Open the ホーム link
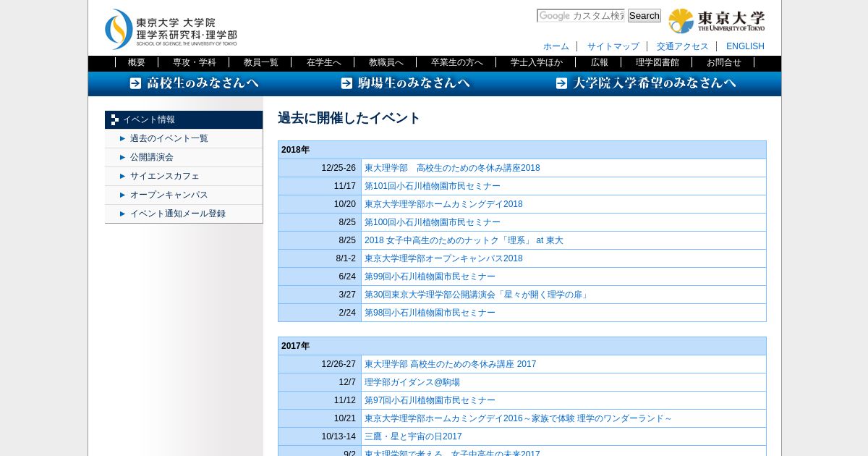868x456 pixels. coord(556,46)
